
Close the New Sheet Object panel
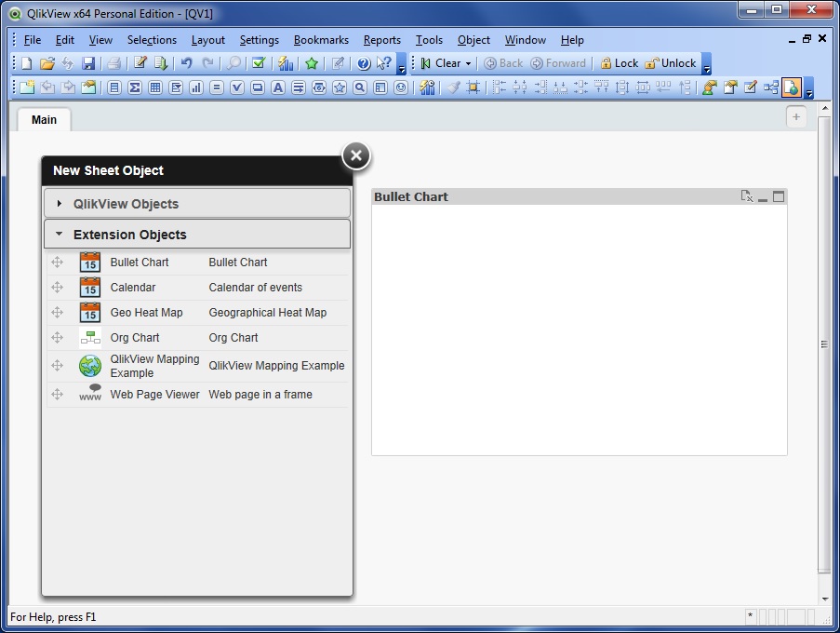[x=355, y=156]
